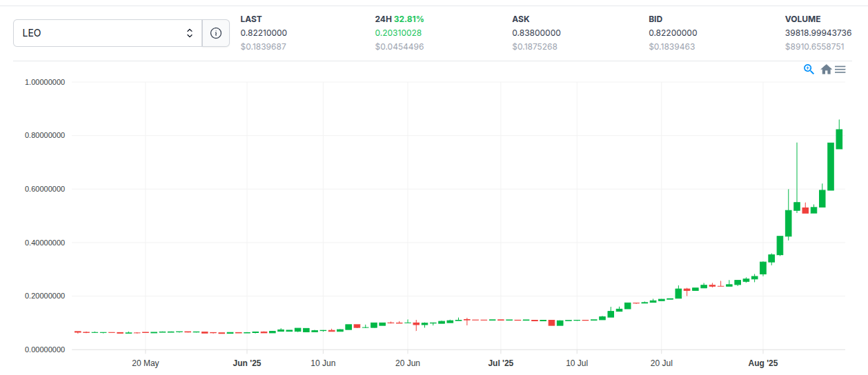Click the 20 May date label
Viewport: 868px width, 375px height.
[146, 363]
